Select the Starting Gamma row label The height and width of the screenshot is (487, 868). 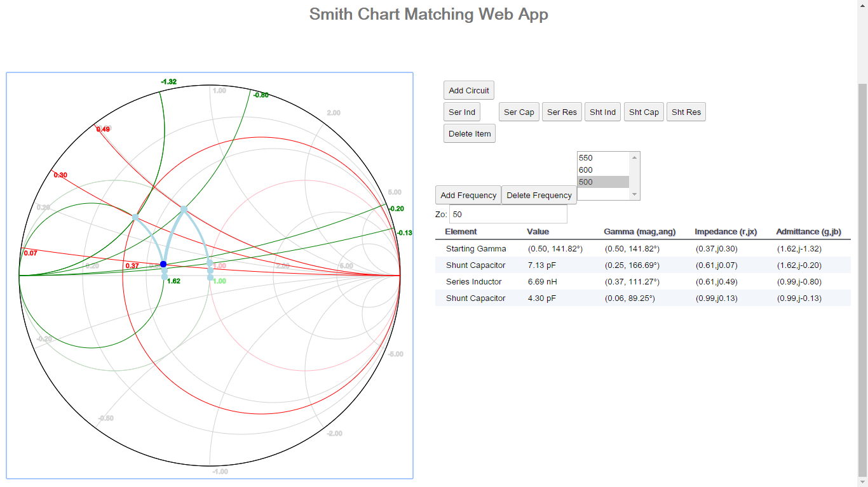(476, 249)
